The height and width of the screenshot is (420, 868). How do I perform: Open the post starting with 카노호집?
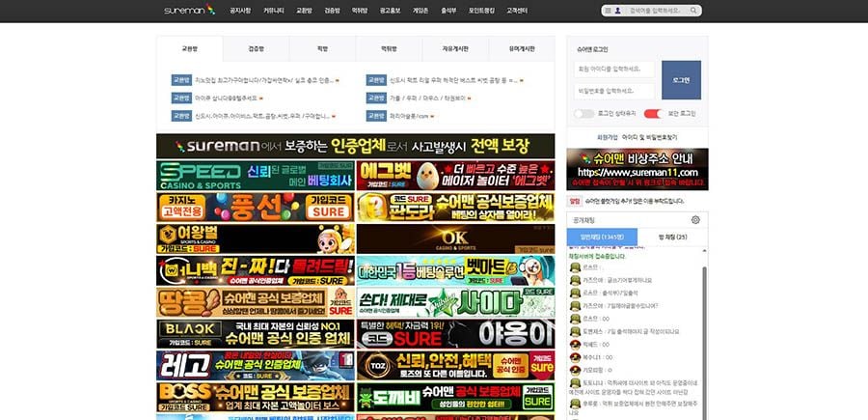[x=264, y=80]
